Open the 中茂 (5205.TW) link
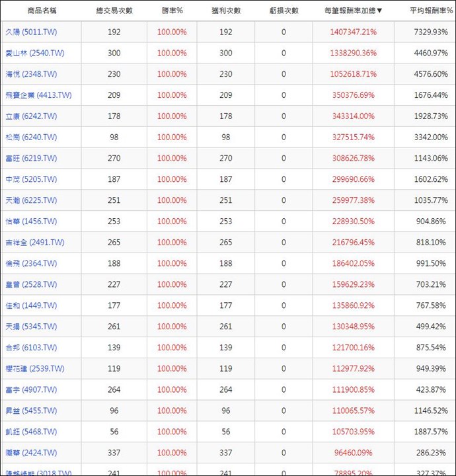456x476 pixels. [x=30, y=179]
